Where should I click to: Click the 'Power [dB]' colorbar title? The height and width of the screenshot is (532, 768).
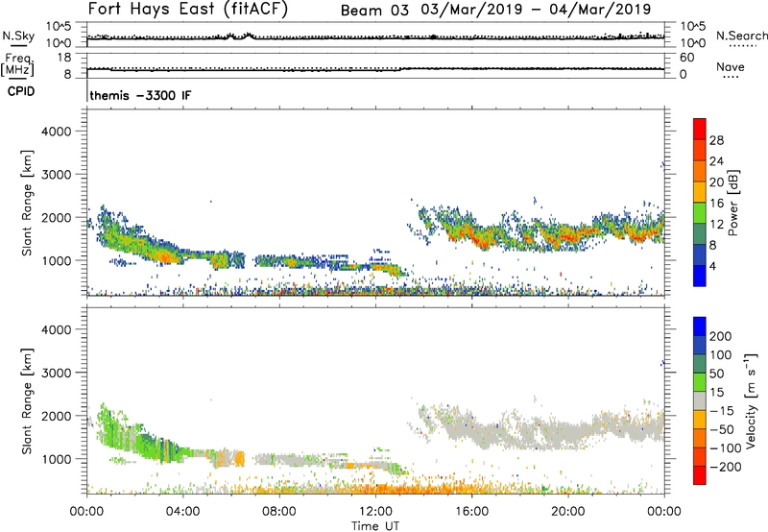732,203
